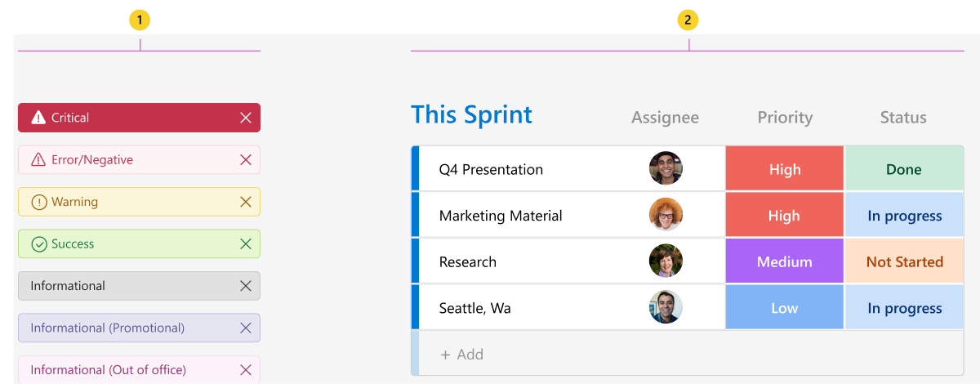Click the Warning exclamation circle icon
The image size is (980, 384).
38,202
